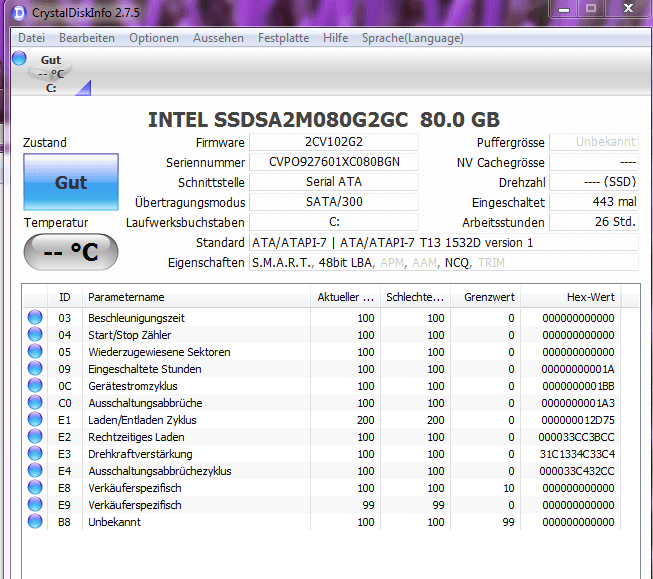
Task: Click the blue status orb next to Gut drive
Action: [x=19, y=58]
